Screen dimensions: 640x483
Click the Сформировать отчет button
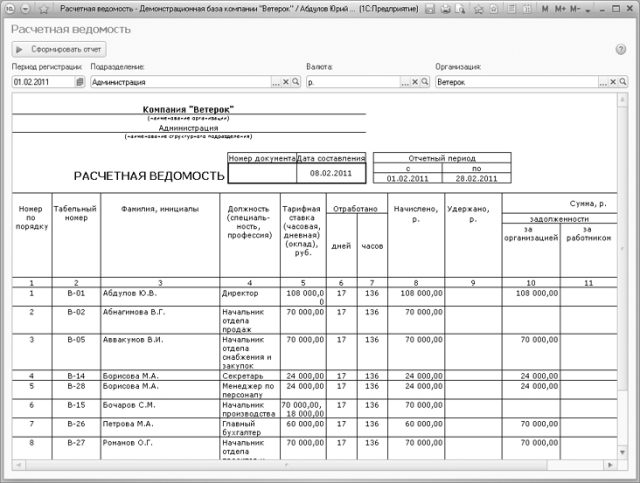click(59, 49)
